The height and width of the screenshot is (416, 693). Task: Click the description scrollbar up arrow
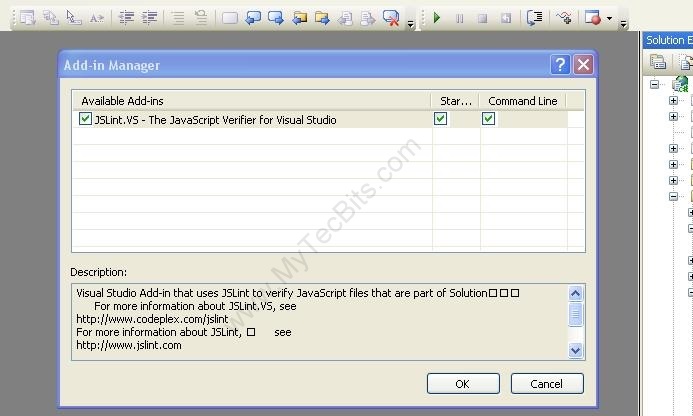pyautogui.click(x=575, y=293)
